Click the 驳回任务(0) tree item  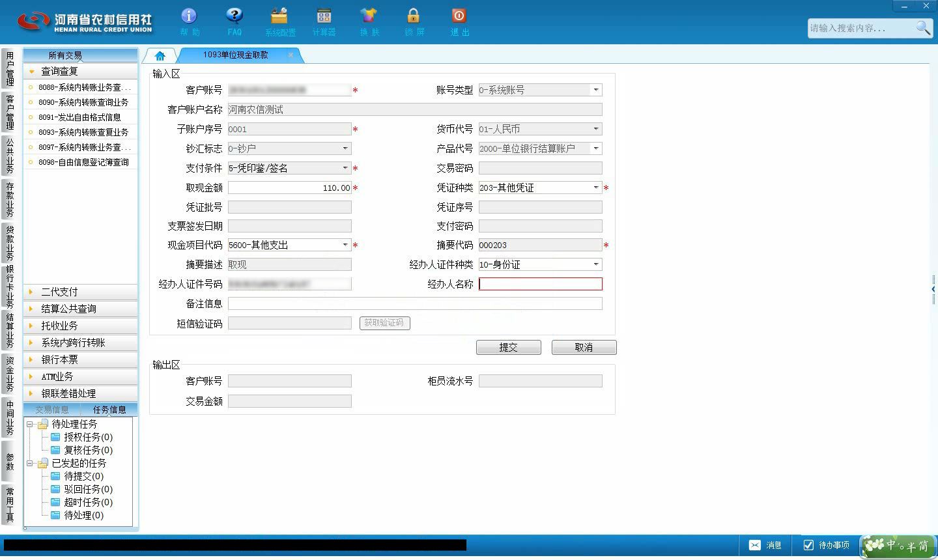[88, 489]
